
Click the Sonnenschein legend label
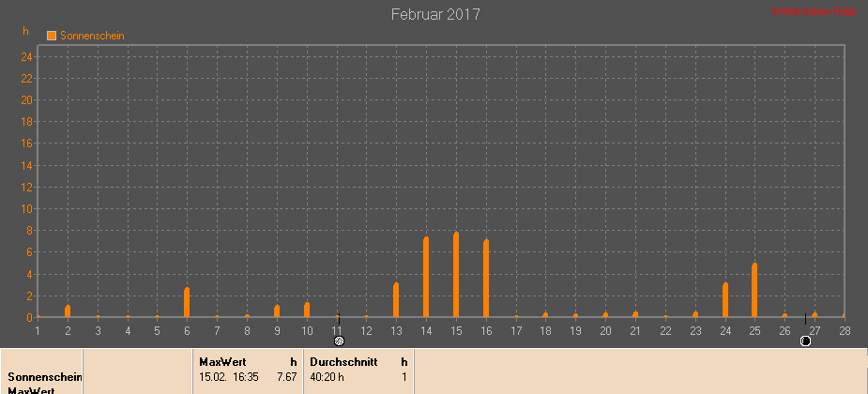[92, 36]
